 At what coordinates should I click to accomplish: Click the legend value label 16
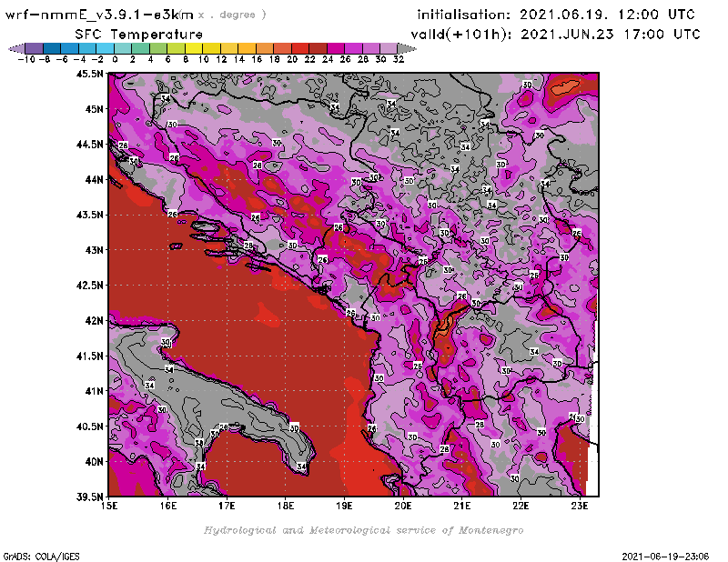pos(257,60)
